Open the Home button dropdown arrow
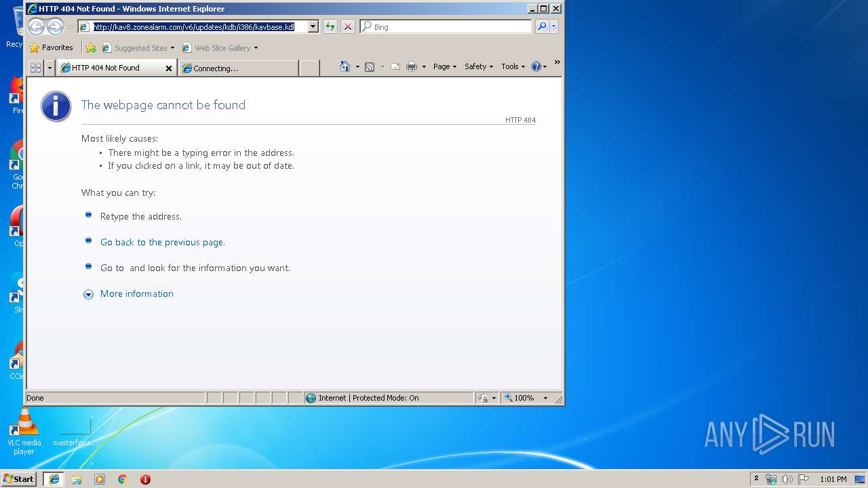This screenshot has height=488, width=868. 357,66
